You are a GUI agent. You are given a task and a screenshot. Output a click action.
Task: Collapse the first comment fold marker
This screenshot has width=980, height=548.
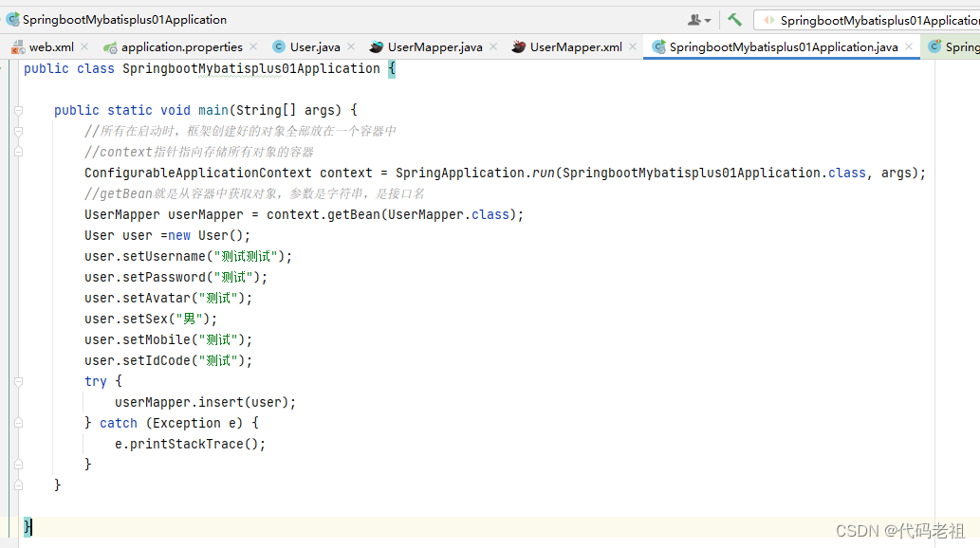pyautogui.click(x=19, y=131)
